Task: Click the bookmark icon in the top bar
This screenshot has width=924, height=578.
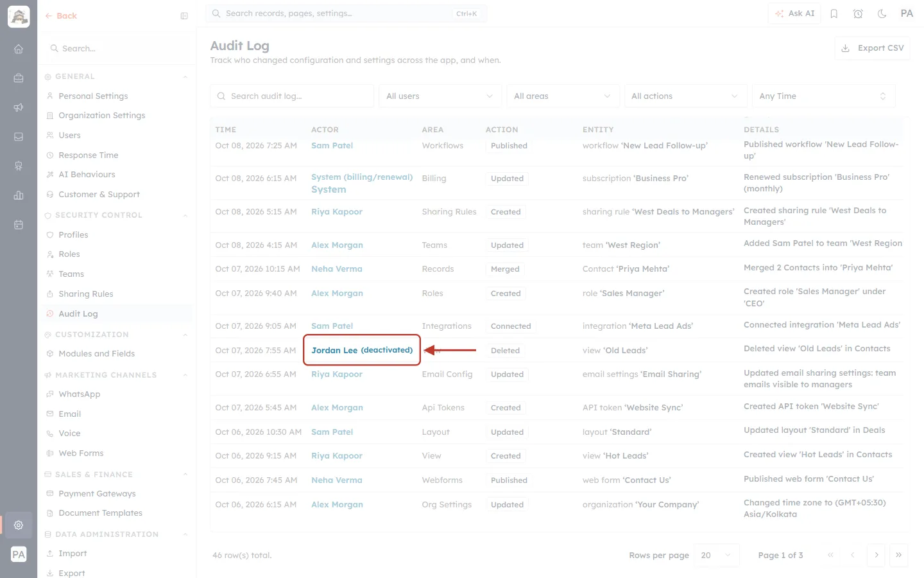Action: [x=834, y=13]
